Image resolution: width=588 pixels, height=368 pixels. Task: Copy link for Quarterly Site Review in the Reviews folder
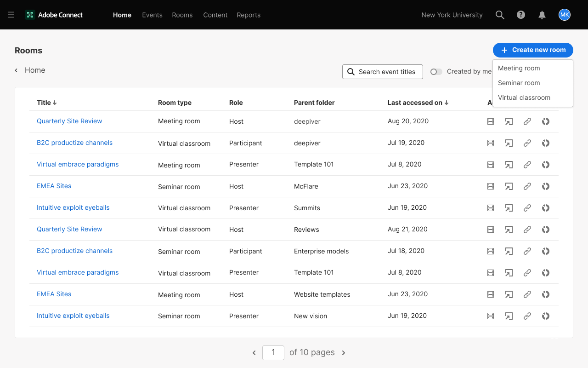[527, 230]
